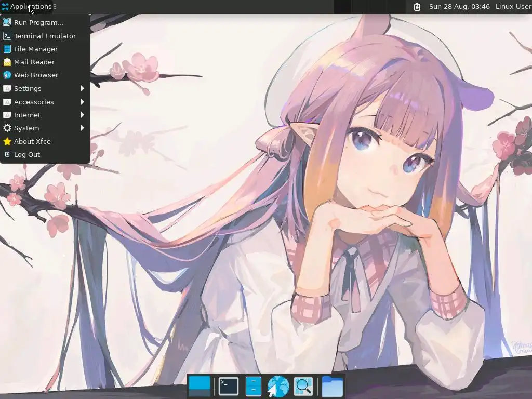This screenshot has width=532, height=399.
Task: Launch web browser globe in dock
Action: (278, 386)
